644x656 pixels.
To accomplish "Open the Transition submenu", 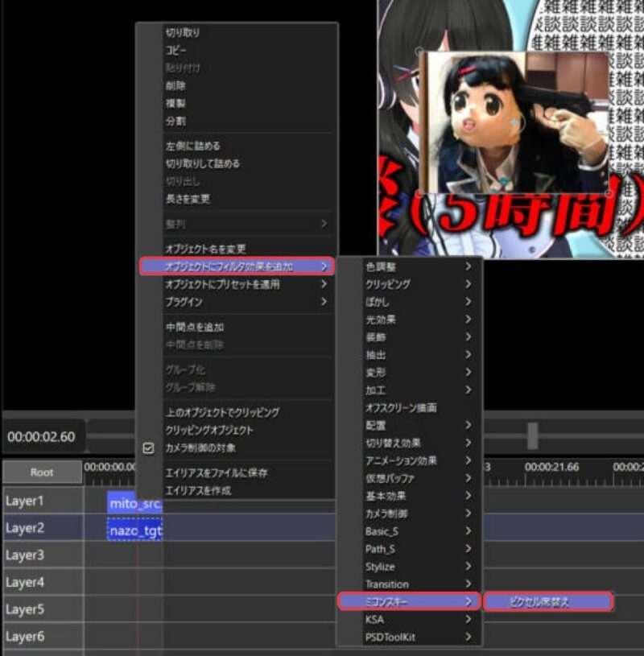I will 409,584.
